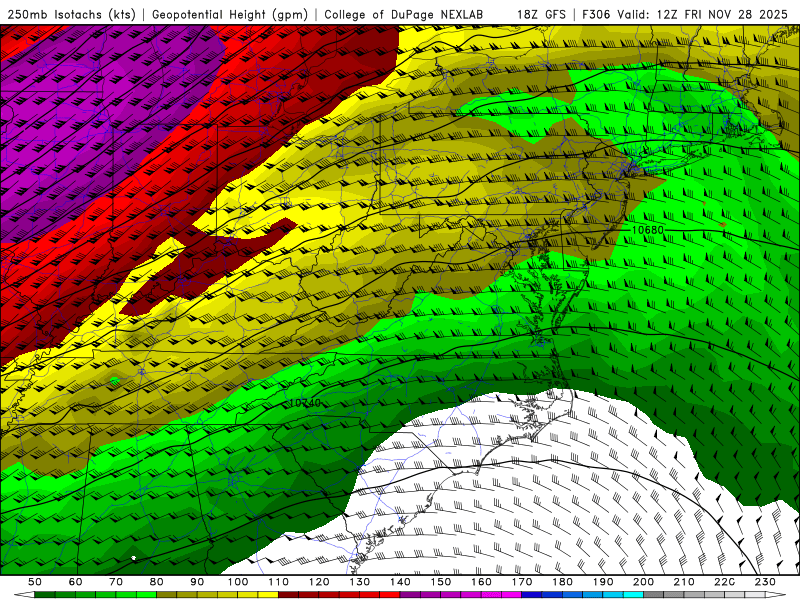This screenshot has height=600, width=800.
Task: Click legend value 70
Action: 116,582
